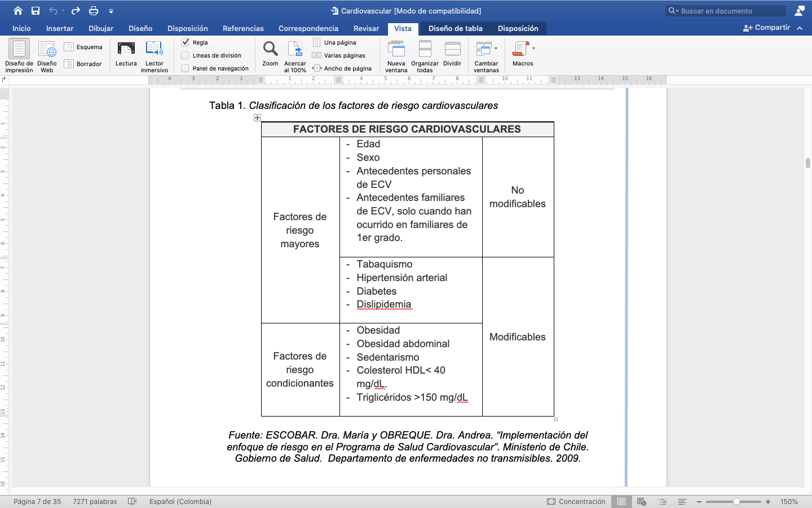812x508 pixels.
Task: Enable Panel de navegación checkbox
Action: tap(185, 68)
